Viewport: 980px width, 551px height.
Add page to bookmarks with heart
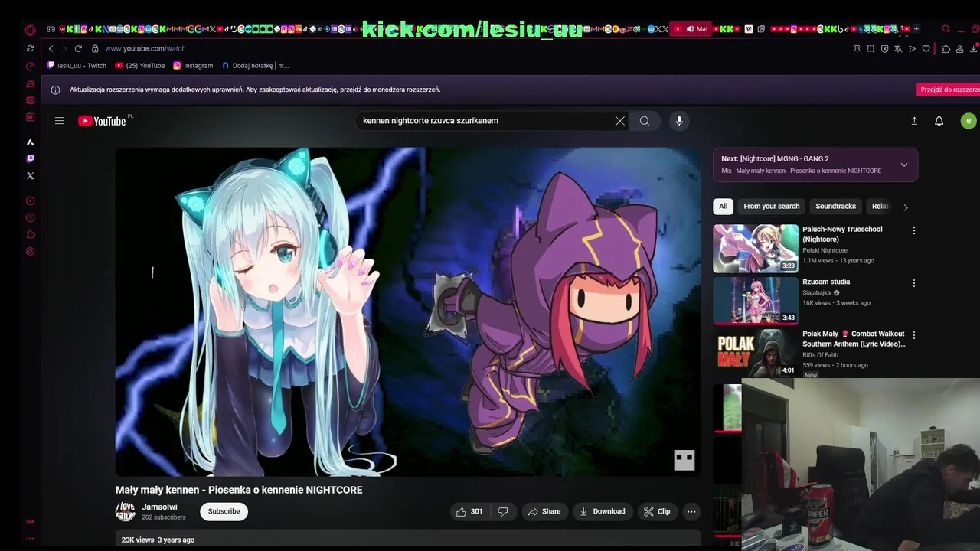926,49
